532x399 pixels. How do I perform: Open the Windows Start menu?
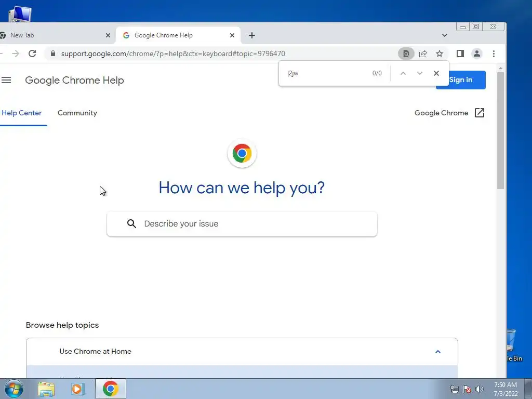(14, 389)
